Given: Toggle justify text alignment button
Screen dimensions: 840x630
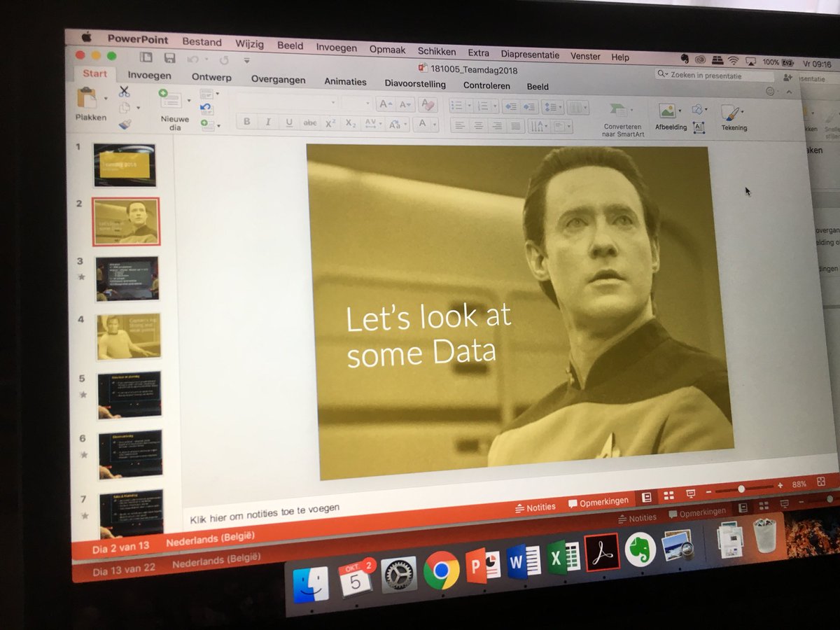Looking at the screenshot, I should click(x=516, y=127).
